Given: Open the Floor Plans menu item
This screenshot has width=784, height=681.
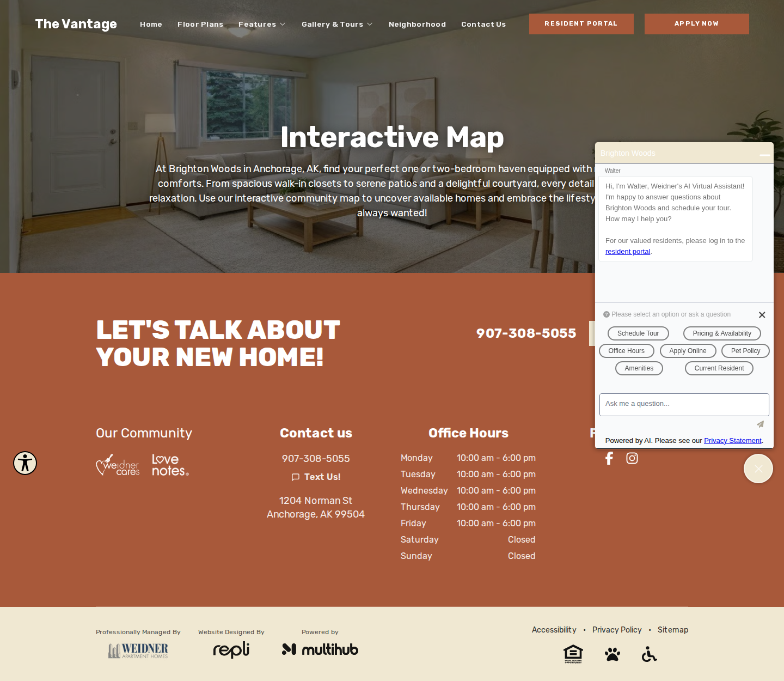Looking at the screenshot, I should click(x=200, y=25).
